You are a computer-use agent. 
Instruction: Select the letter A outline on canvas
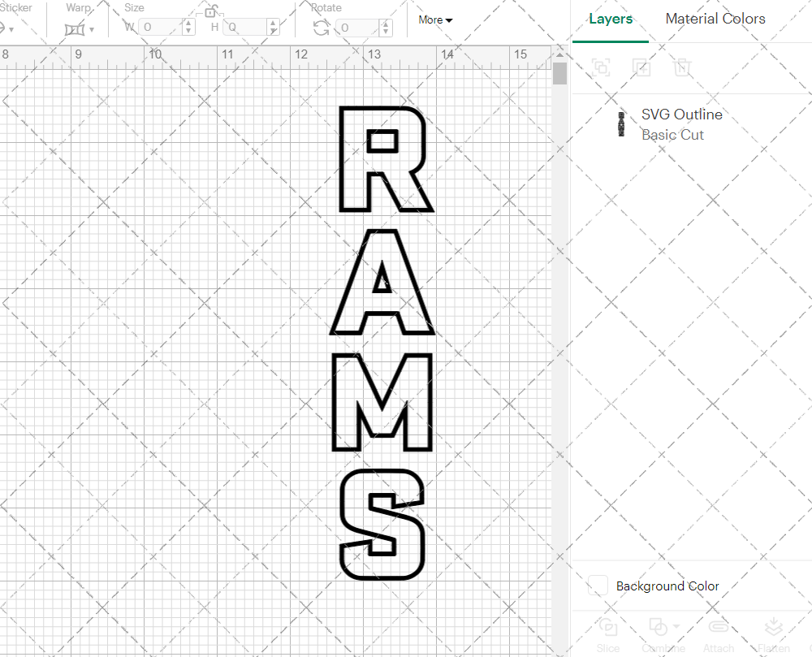pyautogui.click(x=382, y=282)
